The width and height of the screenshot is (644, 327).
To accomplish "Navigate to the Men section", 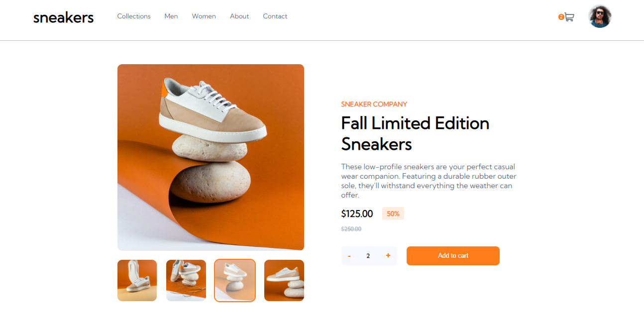I will pyautogui.click(x=171, y=16).
